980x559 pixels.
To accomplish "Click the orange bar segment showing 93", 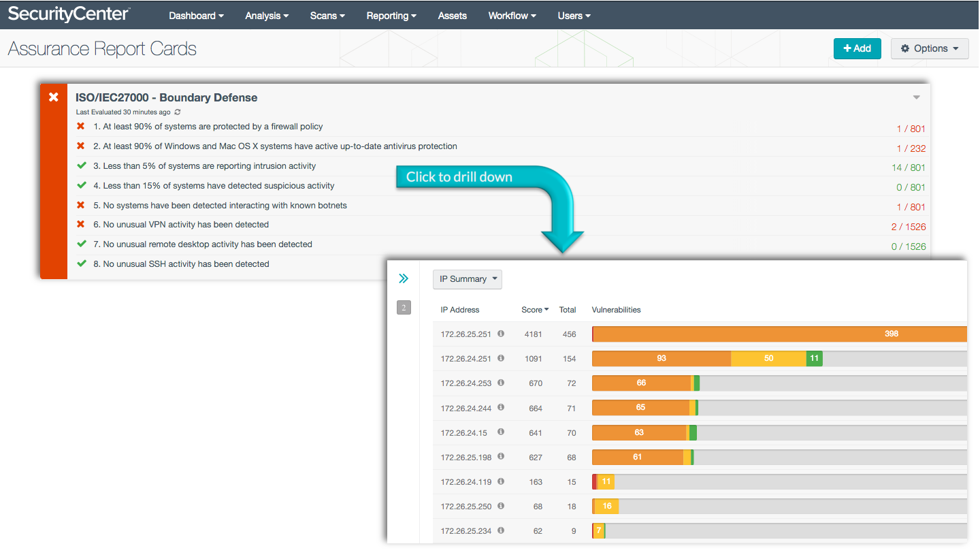I will click(x=661, y=358).
